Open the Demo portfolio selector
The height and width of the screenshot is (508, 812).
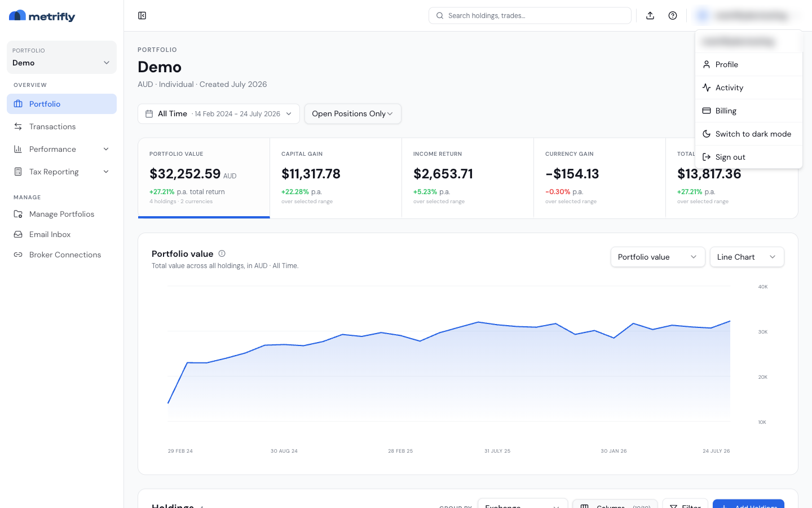pos(61,57)
